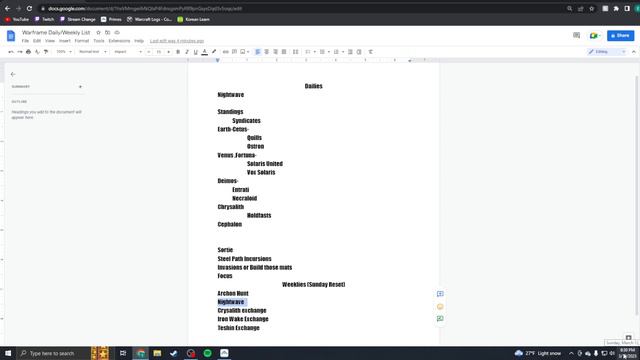Click the add emoji reaction icon
This screenshot has width=640, height=360.
pyautogui.click(x=440, y=307)
